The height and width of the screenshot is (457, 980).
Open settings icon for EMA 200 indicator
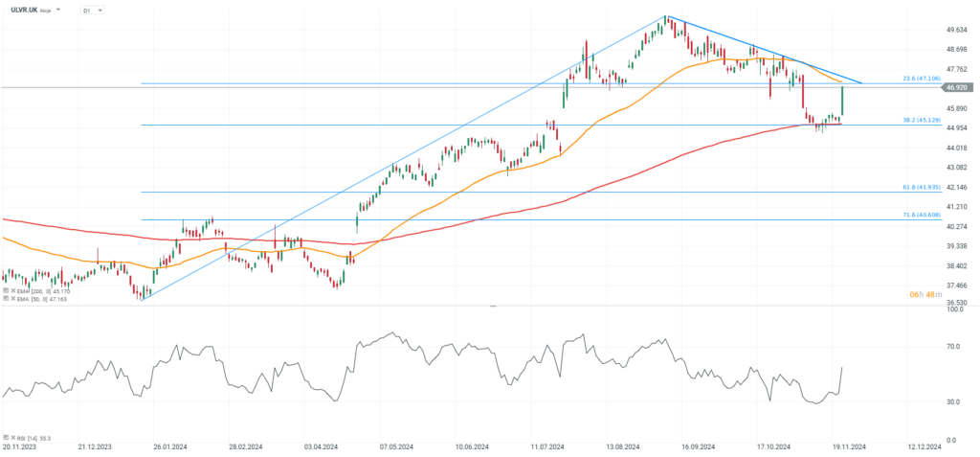point(6,290)
